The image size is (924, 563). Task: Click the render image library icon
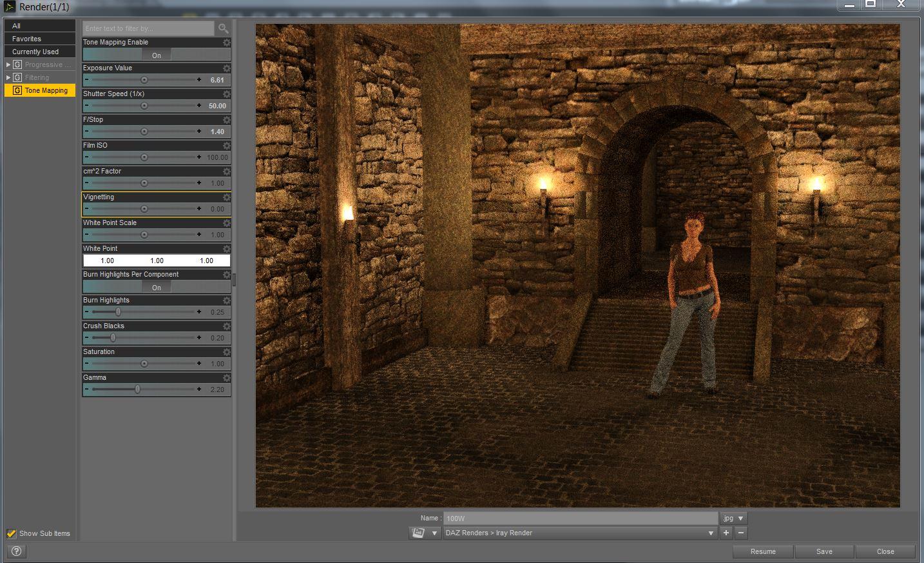418,533
